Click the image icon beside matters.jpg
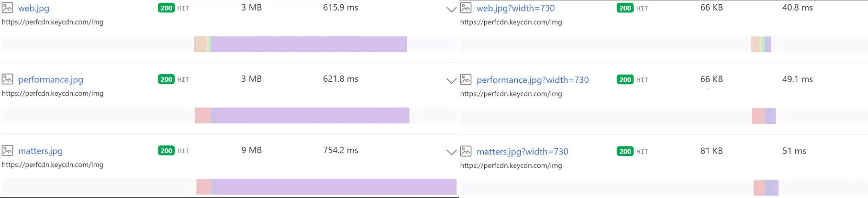 pos(7,151)
